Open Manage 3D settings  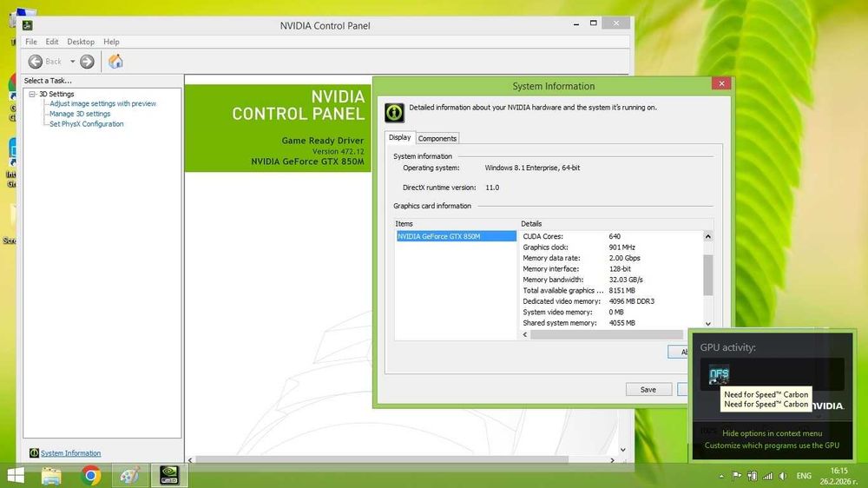(80, 114)
